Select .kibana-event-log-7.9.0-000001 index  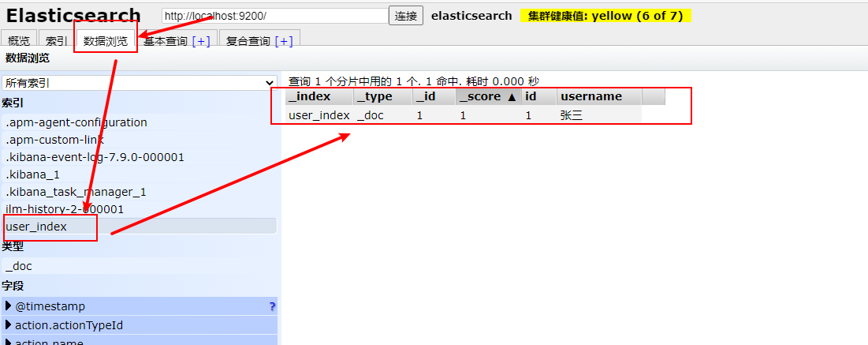pos(139,158)
